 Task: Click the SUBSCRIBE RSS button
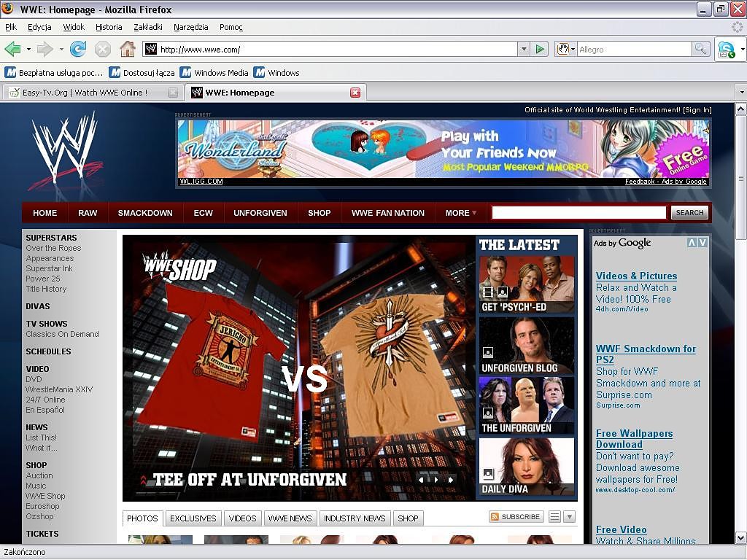pos(516,517)
